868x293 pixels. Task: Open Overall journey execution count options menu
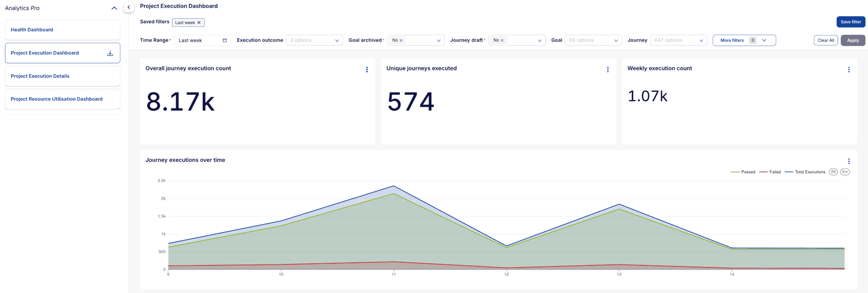(x=367, y=69)
